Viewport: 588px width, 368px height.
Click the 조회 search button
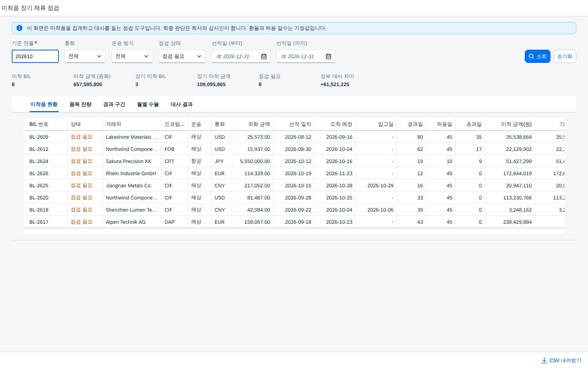(537, 56)
